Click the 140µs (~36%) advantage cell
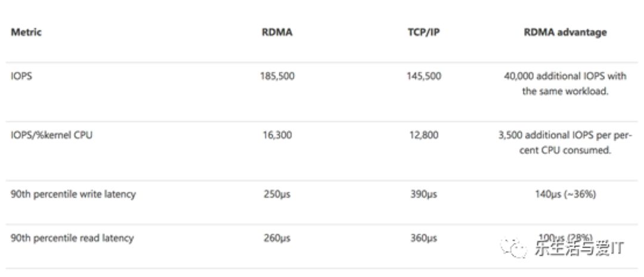This screenshot has width=644, height=277. pyautogui.click(x=565, y=194)
